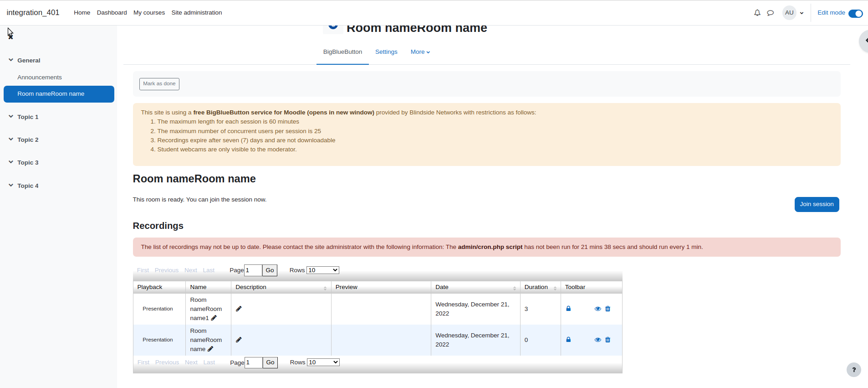Viewport: 868px width, 388px height.
Task: Open the block drawer arrow tab
Action: (863, 41)
